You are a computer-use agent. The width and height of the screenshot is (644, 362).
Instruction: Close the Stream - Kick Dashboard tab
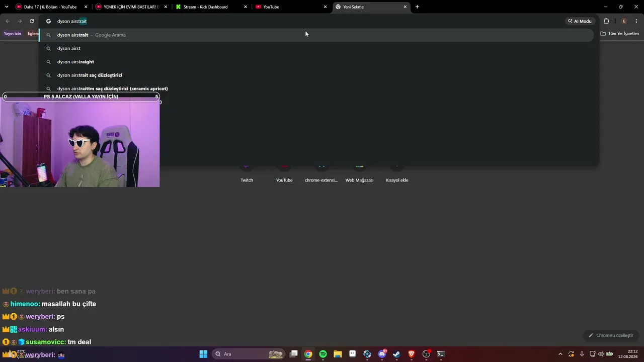(246, 7)
